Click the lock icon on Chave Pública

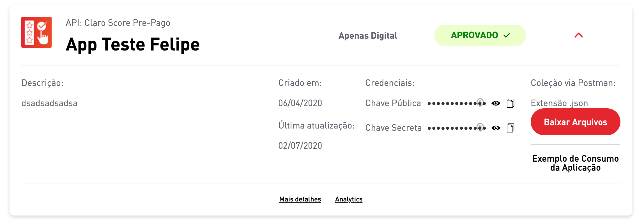(480, 103)
